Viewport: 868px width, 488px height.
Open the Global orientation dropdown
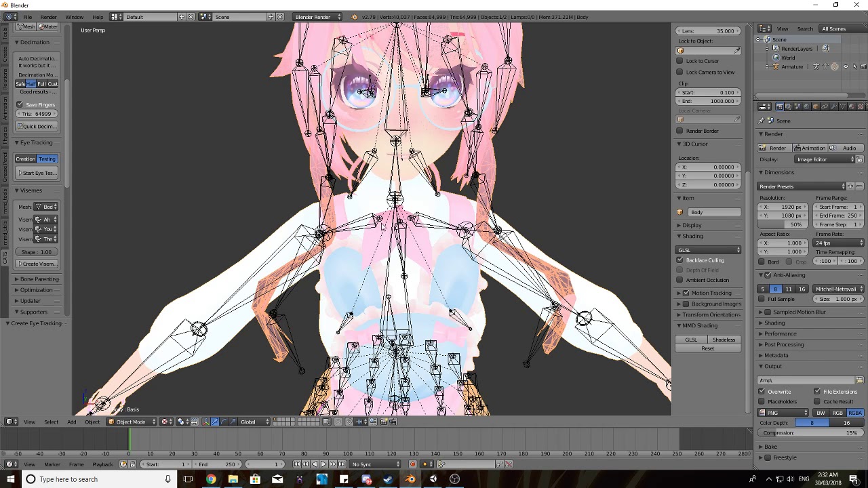pos(253,422)
